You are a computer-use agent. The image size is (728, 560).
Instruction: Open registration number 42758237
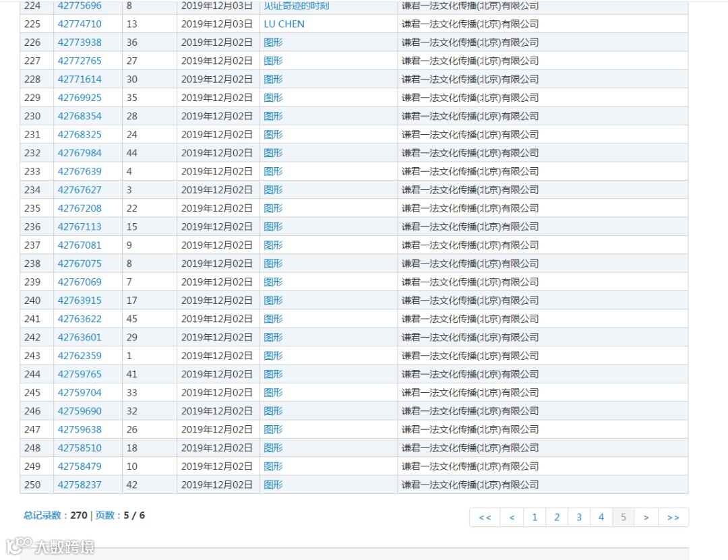pyautogui.click(x=80, y=485)
